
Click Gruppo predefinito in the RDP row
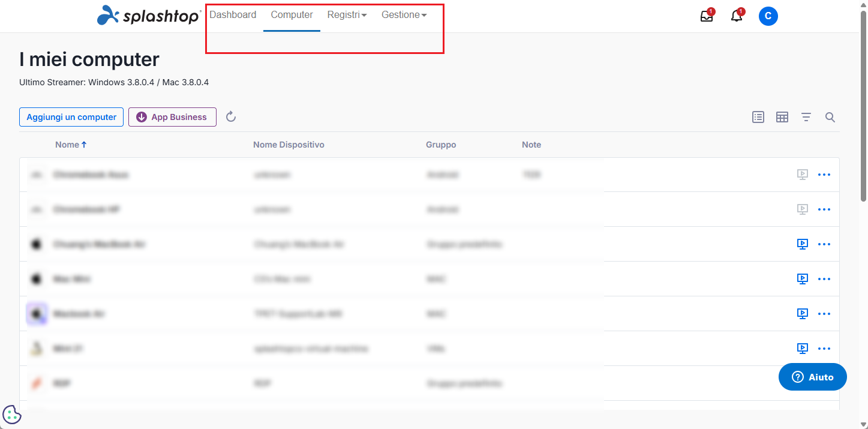[464, 383]
